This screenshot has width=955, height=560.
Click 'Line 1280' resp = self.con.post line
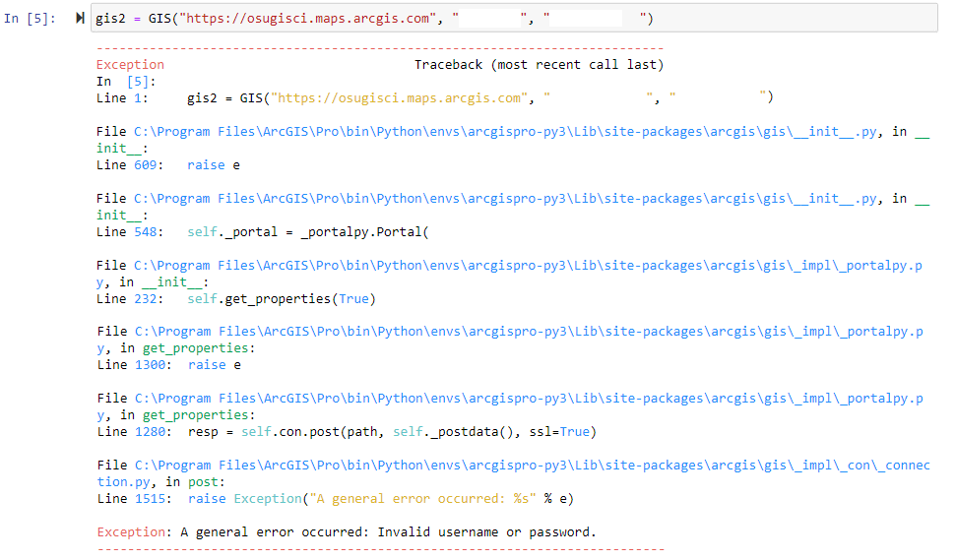(x=348, y=432)
